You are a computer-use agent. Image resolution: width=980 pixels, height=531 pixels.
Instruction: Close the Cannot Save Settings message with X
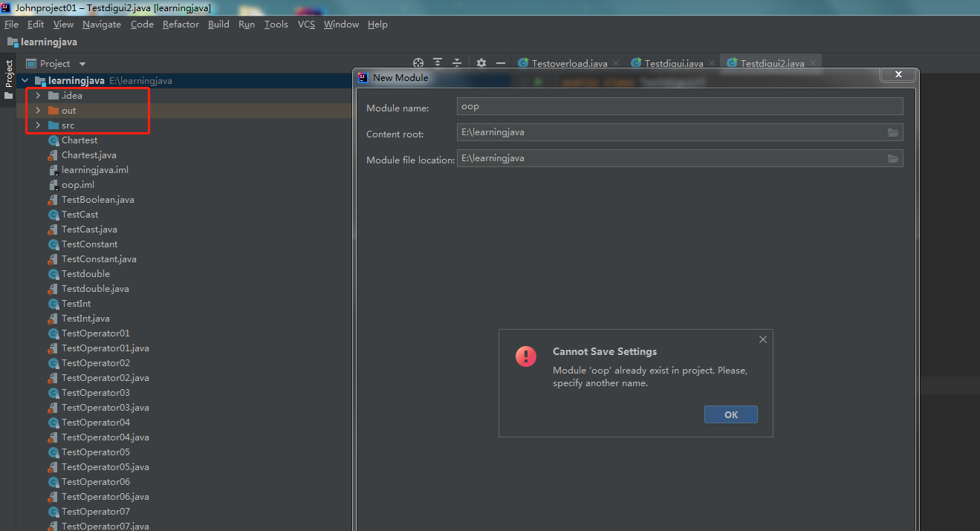coord(763,339)
